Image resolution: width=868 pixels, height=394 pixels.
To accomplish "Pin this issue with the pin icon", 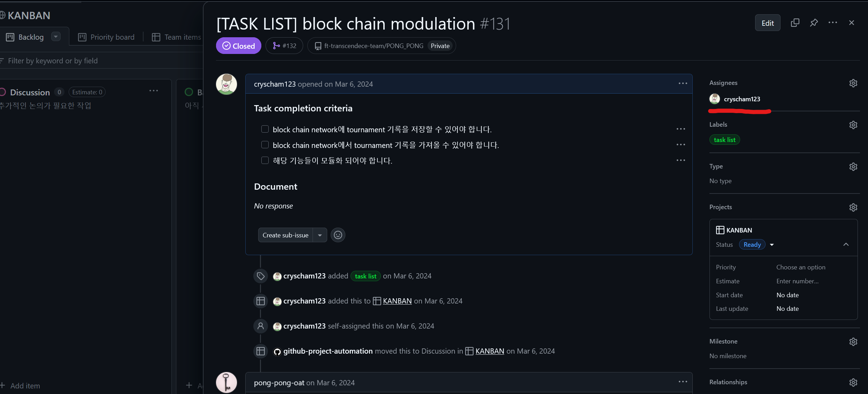I will (814, 23).
